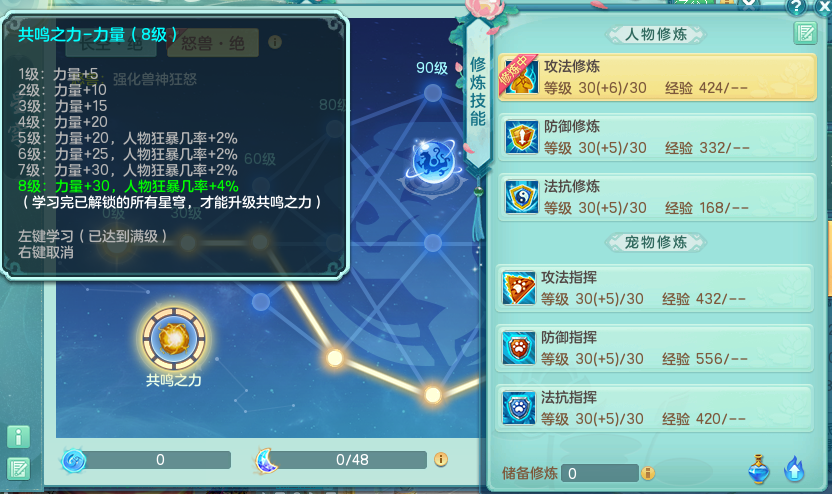Image resolution: width=832 pixels, height=494 pixels.
Task: Open the notes icon on left sidebar
Action: (x=19, y=469)
